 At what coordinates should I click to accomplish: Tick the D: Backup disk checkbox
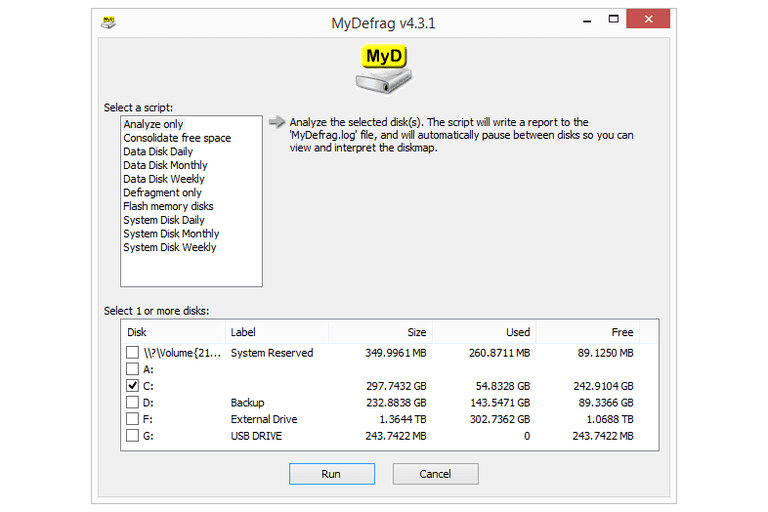tap(133, 402)
